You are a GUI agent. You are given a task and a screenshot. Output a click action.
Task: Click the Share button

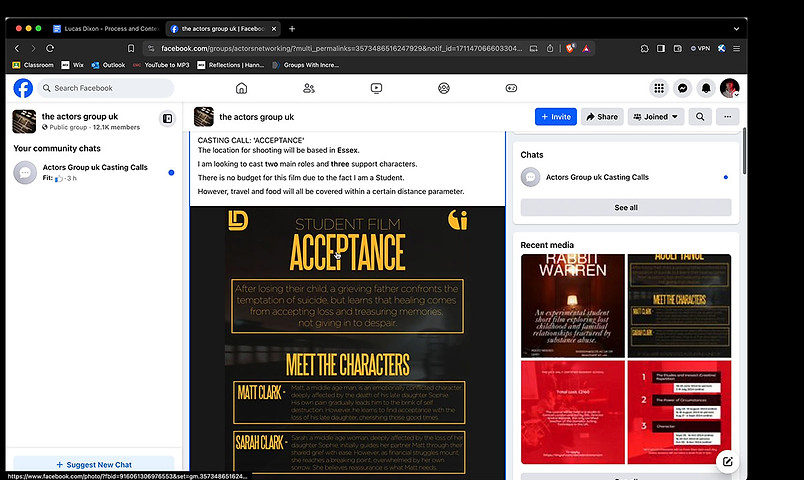click(602, 117)
